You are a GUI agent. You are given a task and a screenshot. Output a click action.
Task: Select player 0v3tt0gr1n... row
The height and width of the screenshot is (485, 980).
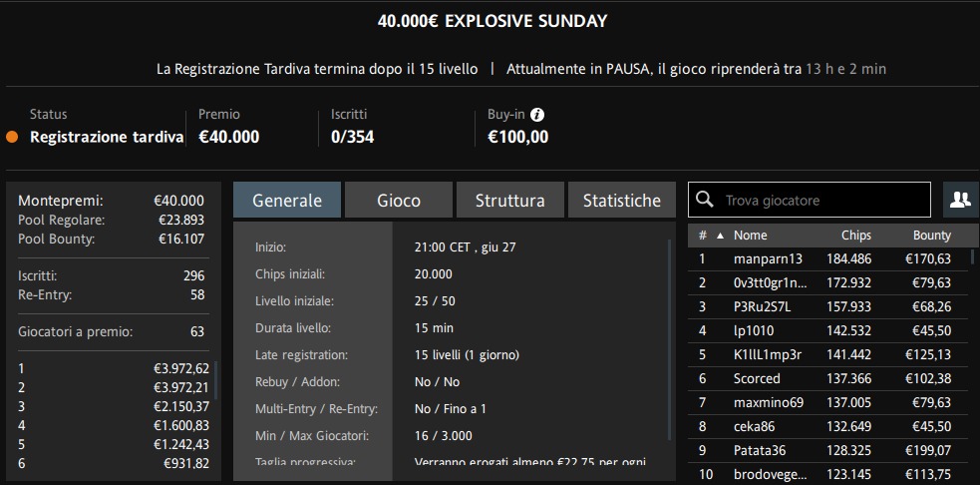click(828, 282)
